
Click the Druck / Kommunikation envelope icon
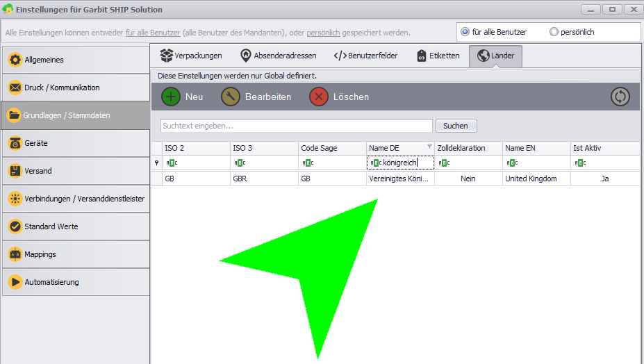(x=15, y=88)
